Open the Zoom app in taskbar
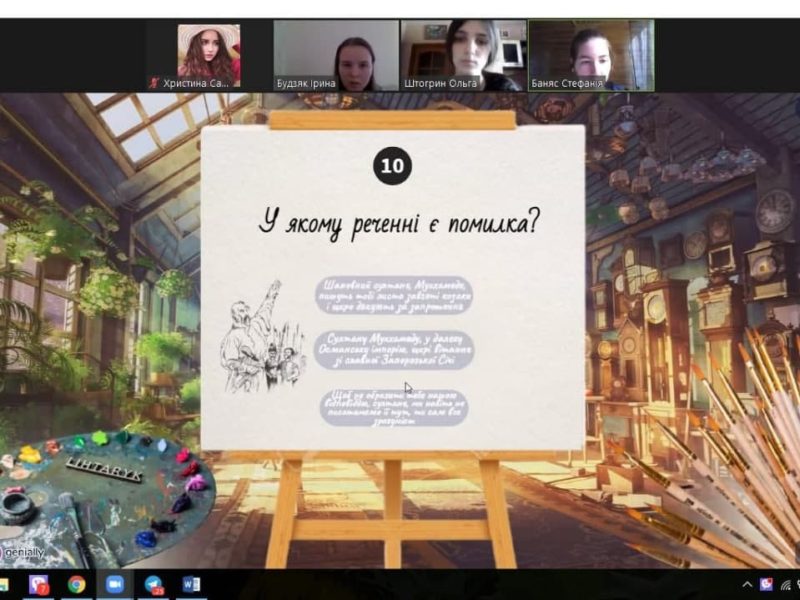 (115, 584)
